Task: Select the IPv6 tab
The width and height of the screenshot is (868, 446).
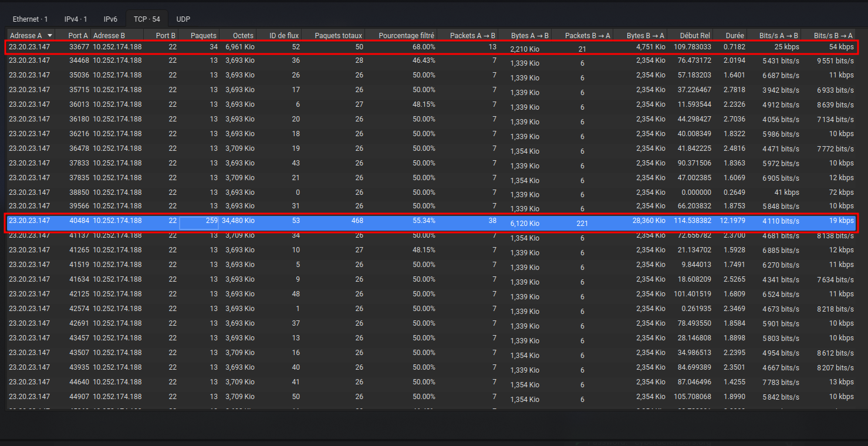Action: (110, 19)
